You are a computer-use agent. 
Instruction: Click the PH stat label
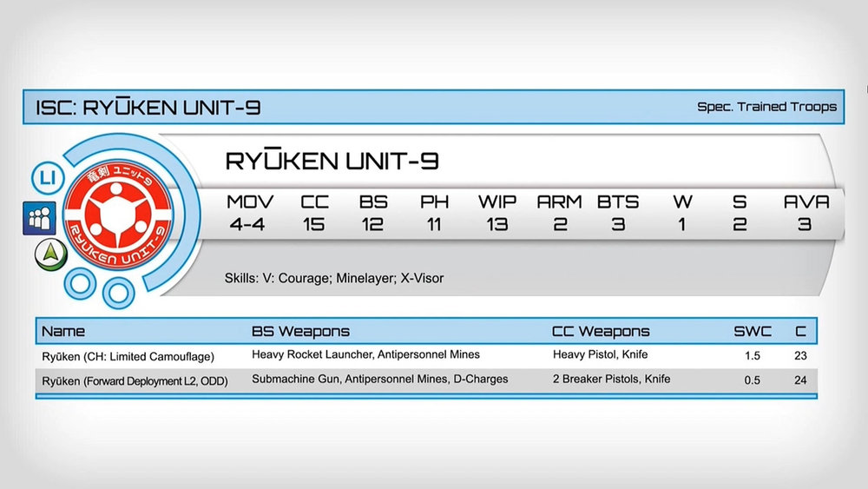click(434, 202)
